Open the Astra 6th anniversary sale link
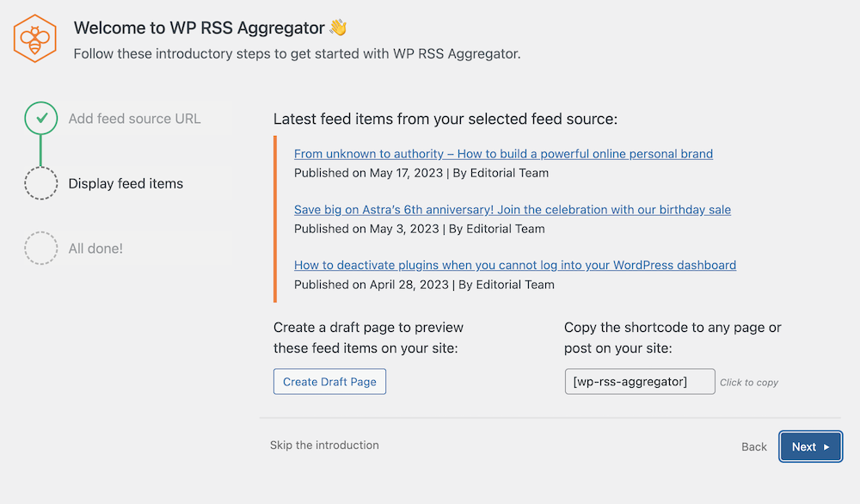This screenshot has width=860, height=504. point(513,210)
